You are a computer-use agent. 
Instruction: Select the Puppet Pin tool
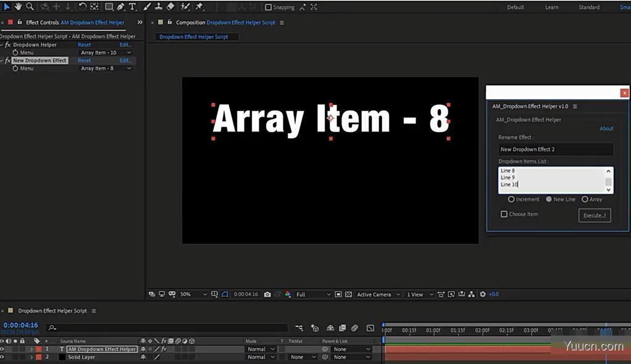[x=199, y=6]
